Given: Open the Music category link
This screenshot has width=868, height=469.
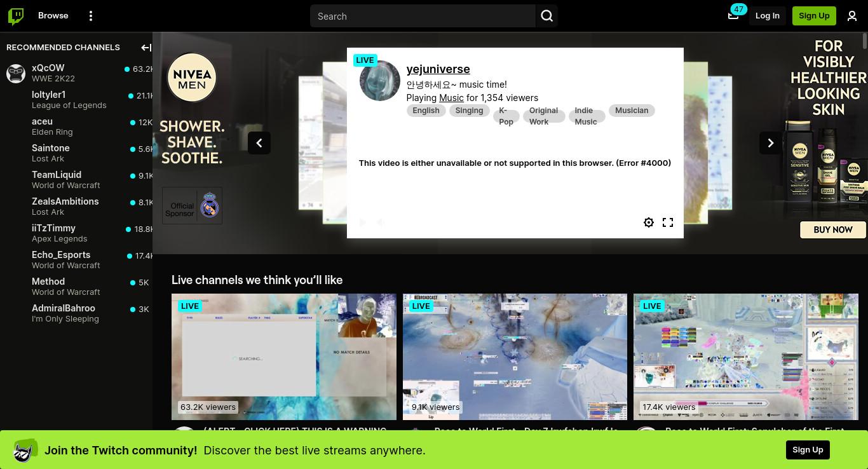Looking at the screenshot, I should (451, 98).
